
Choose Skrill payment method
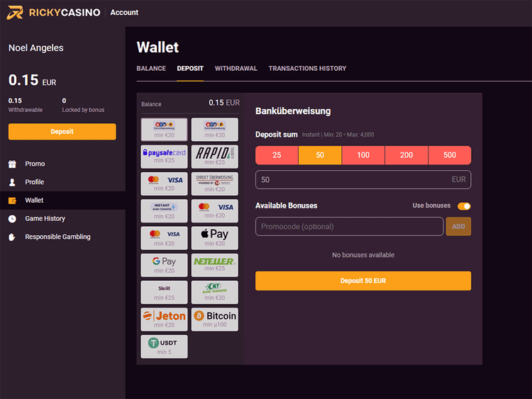pyautogui.click(x=165, y=292)
